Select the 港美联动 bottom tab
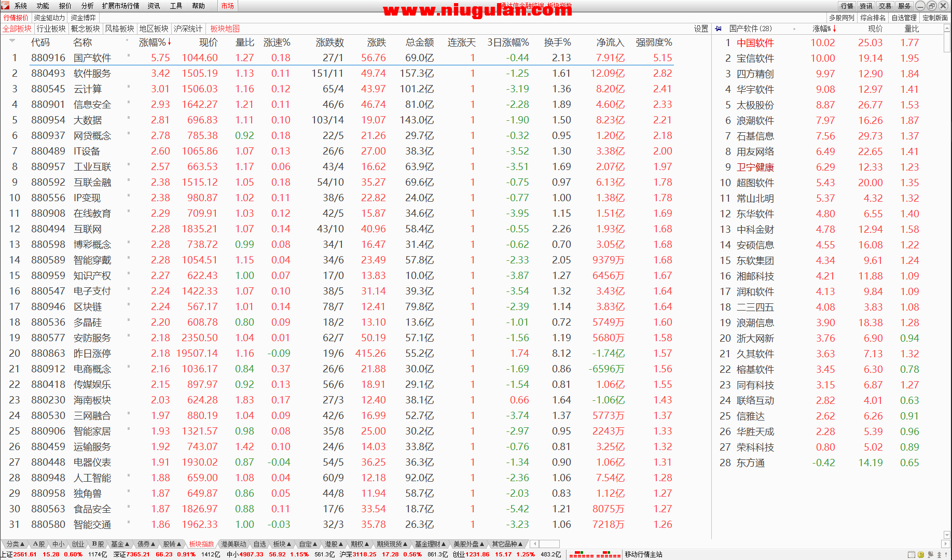This screenshot has height=560, width=952. point(233,544)
